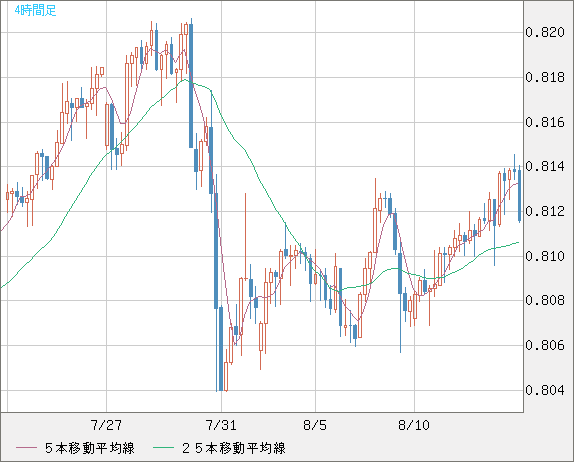
Task: Select the 0.804 price axis label
Action: (545, 390)
